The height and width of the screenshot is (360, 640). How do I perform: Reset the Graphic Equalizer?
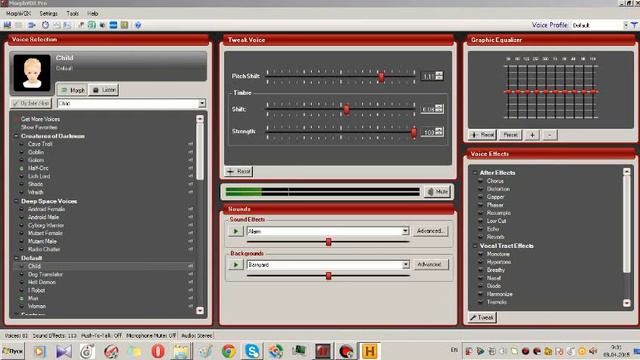click(482, 135)
